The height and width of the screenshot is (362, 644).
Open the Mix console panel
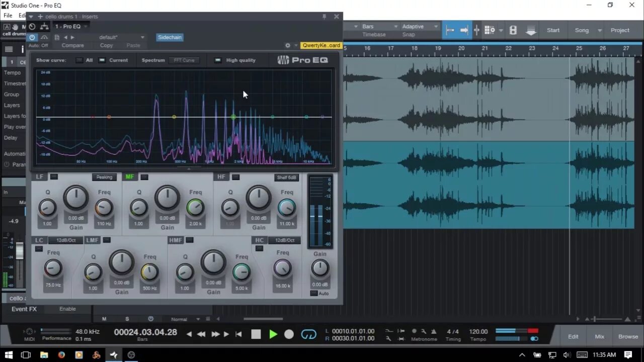[600, 336]
